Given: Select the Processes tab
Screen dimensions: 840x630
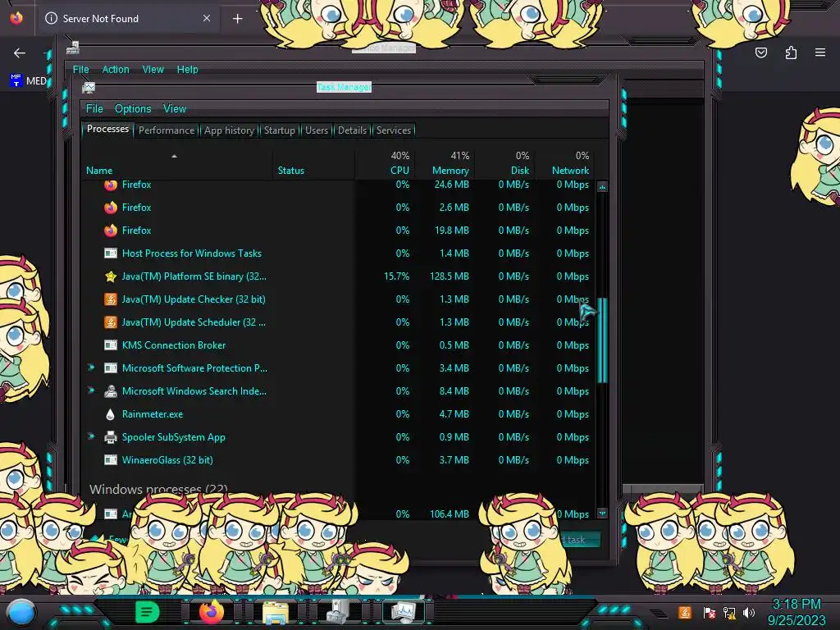Looking at the screenshot, I should [x=107, y=129].
